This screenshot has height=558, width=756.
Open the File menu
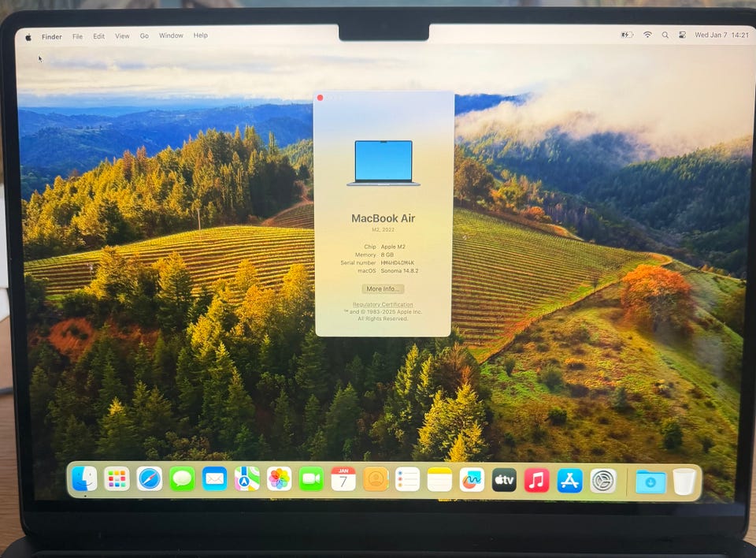point(77,36)
